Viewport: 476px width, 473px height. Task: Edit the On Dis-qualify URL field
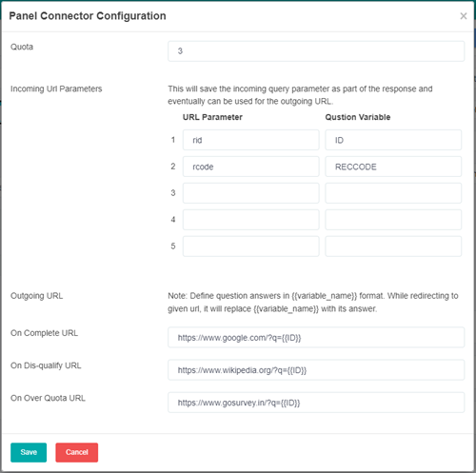[316, 370]
